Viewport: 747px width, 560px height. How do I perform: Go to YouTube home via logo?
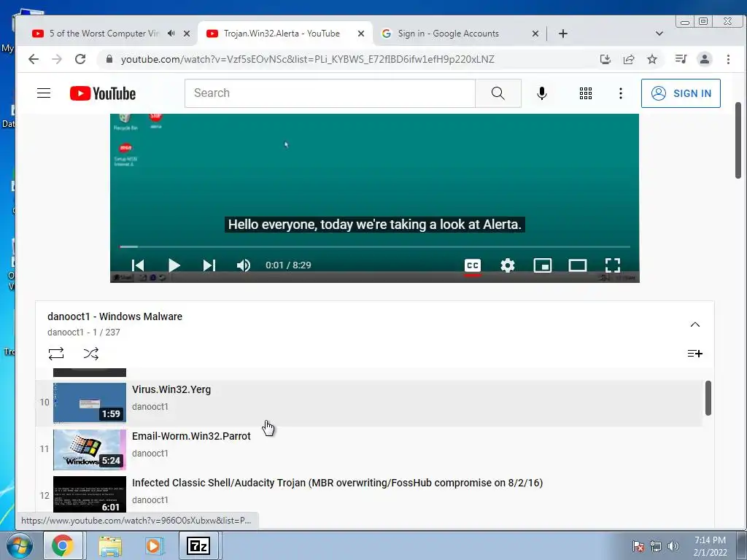(103, 93)
